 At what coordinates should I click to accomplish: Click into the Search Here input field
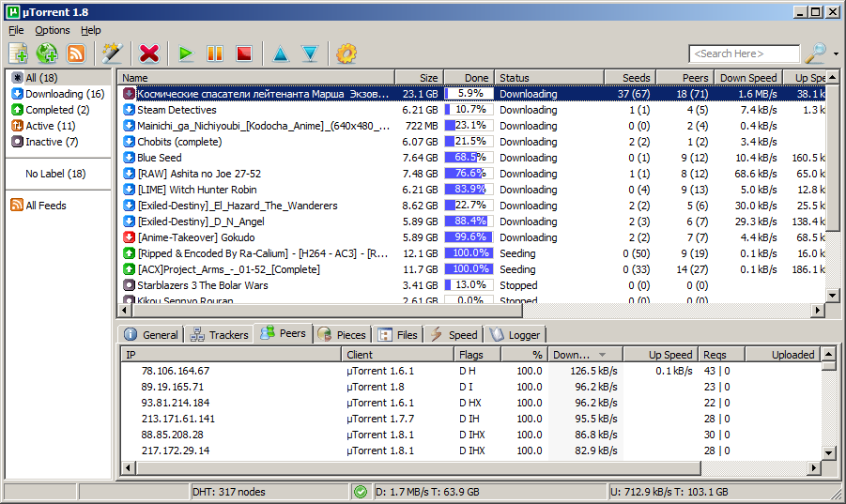(x=744, y=53)
